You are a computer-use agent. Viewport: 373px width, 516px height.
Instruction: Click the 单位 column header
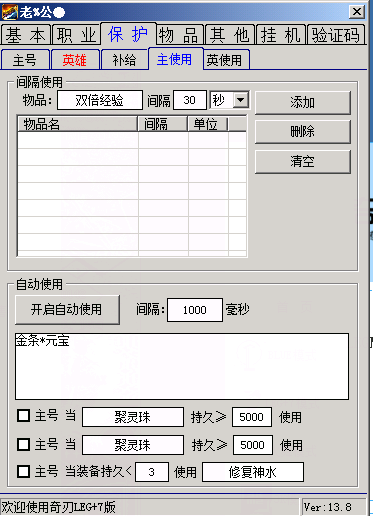208,124
